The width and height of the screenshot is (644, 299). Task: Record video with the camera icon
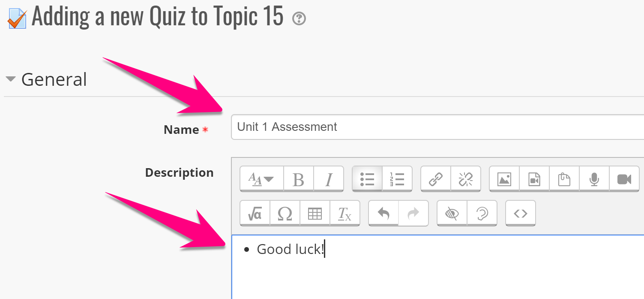(624, 179)
